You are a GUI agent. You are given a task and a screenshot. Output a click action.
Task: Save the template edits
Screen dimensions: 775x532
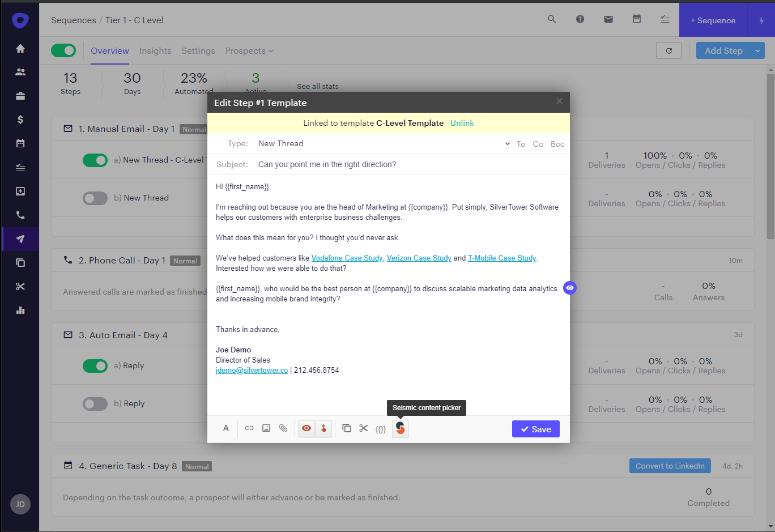(x=536, y=429)
